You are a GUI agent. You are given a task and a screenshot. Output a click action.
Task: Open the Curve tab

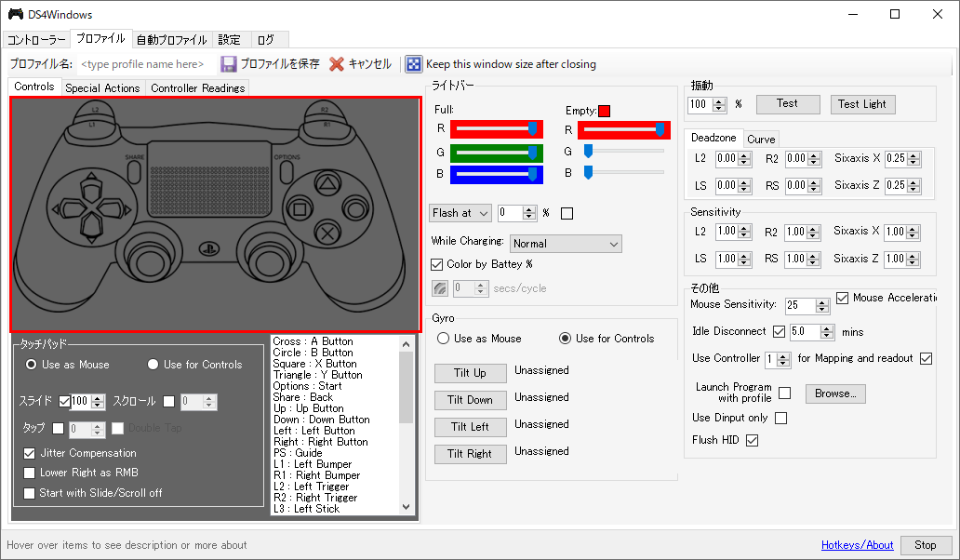click(x=761, y=139)
